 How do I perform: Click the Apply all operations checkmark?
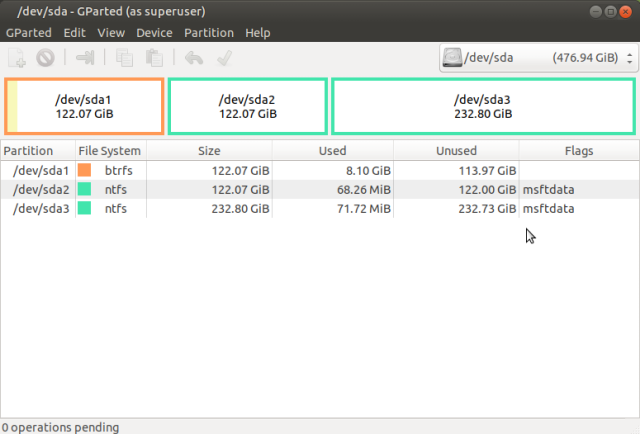[x=225, y=58]
